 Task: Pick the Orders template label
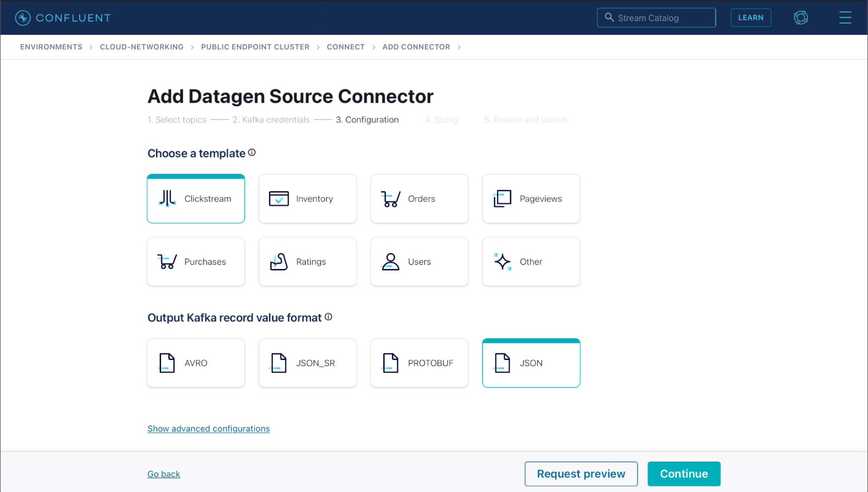[422, 199]
